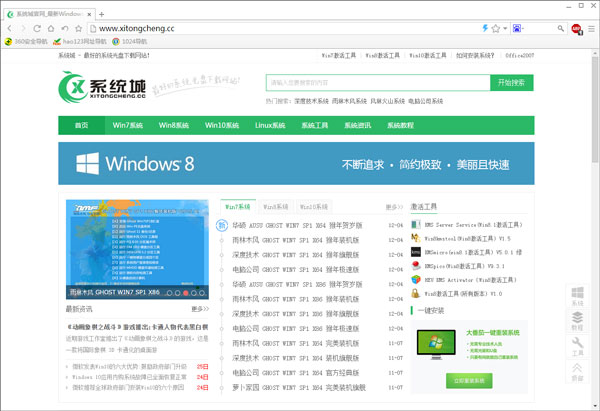The height and width of the screenshot is (411, 600).
Task: Click the favorites star left of address bar
Action: (x=78, y=28)
